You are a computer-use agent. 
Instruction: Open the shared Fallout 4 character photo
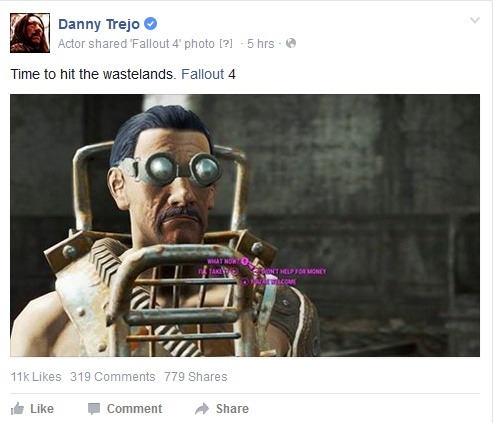[245, 225]
